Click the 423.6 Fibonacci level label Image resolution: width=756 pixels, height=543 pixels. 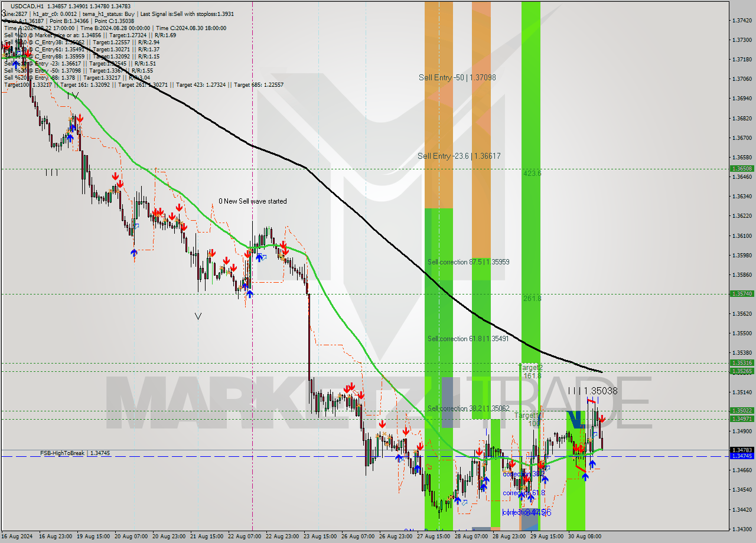(532, 174)
